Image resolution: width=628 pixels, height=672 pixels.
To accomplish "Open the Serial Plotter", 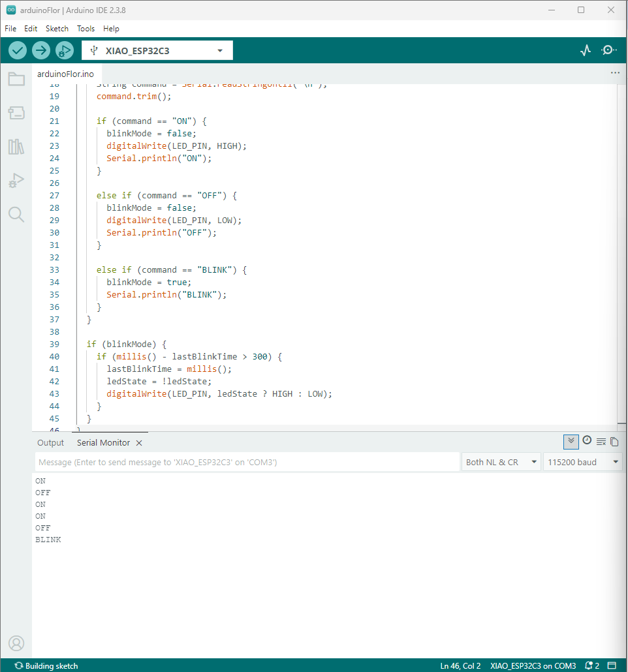I will 586,51.
